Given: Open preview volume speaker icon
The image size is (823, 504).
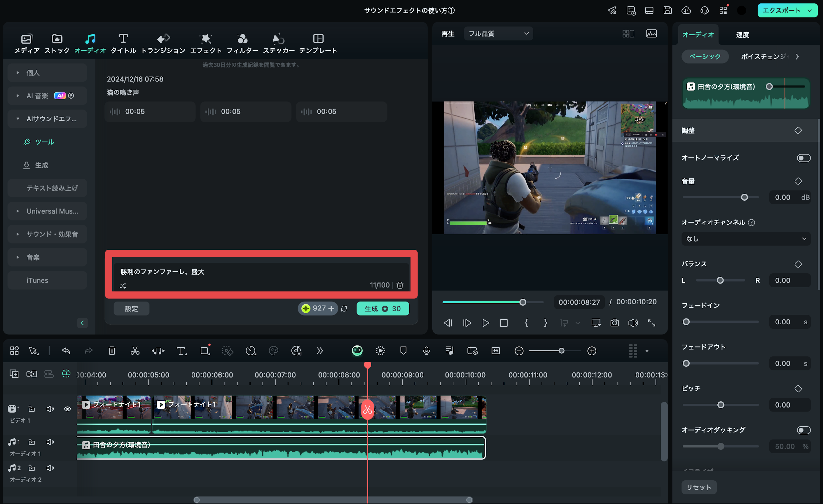Looking at the screenshot, I should click(x=633, y=323).
